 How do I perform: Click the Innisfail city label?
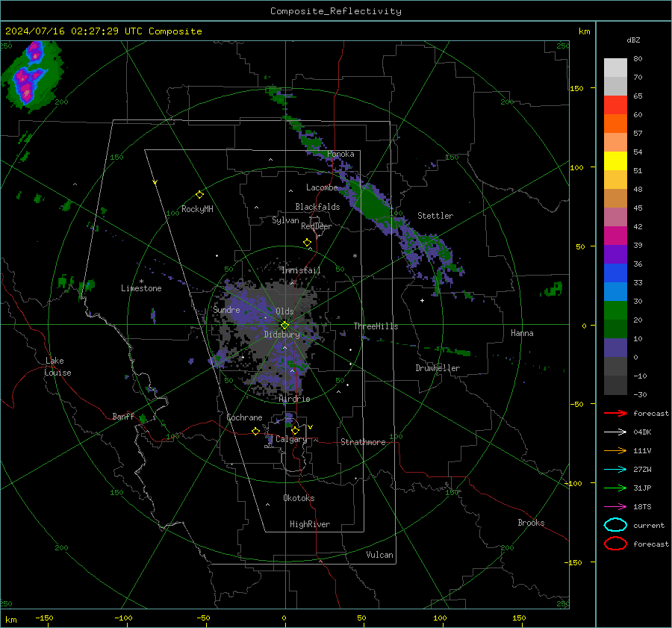coord(301,270)
